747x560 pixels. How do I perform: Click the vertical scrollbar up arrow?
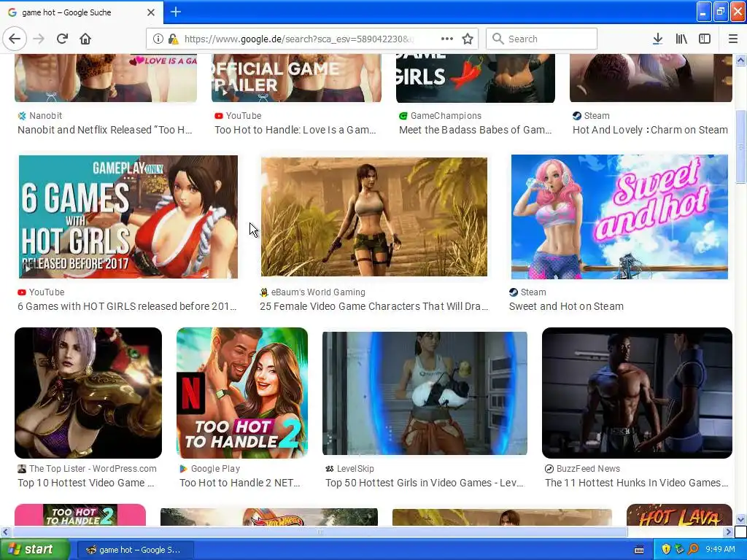point(741,60)
